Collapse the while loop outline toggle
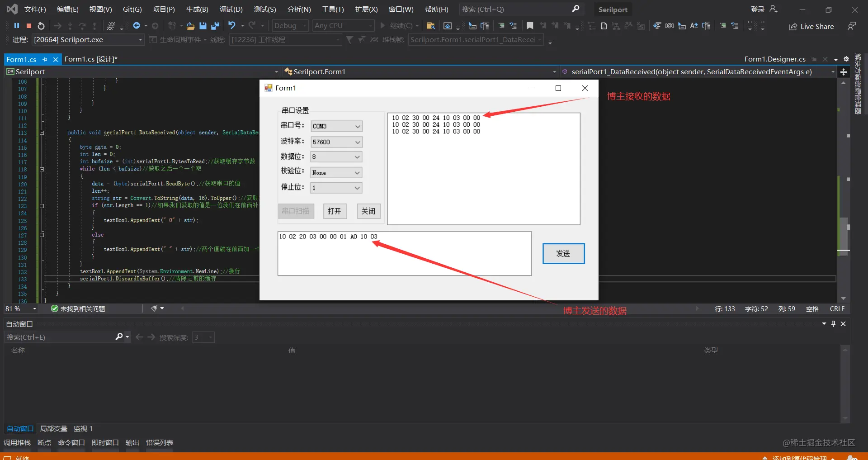 (x=42, y=169)
